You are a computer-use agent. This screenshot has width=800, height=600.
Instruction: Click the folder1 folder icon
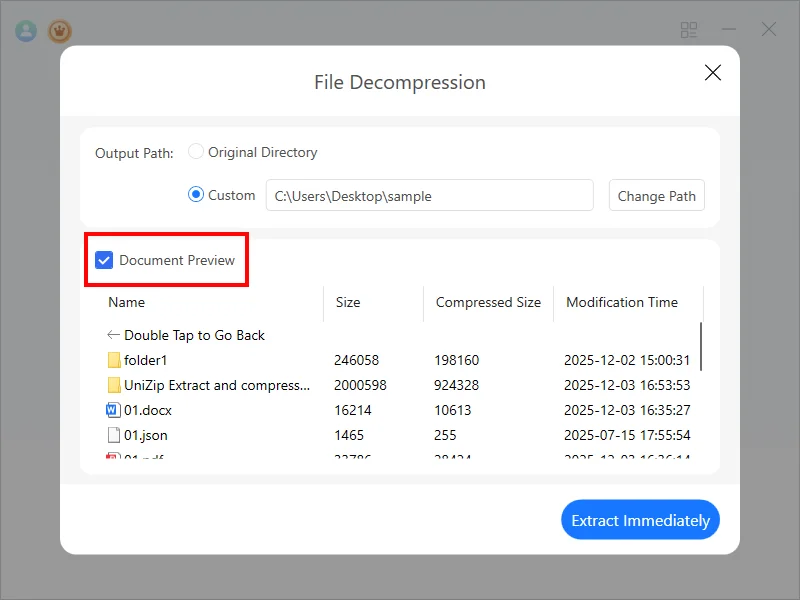[x=114, y=360]
